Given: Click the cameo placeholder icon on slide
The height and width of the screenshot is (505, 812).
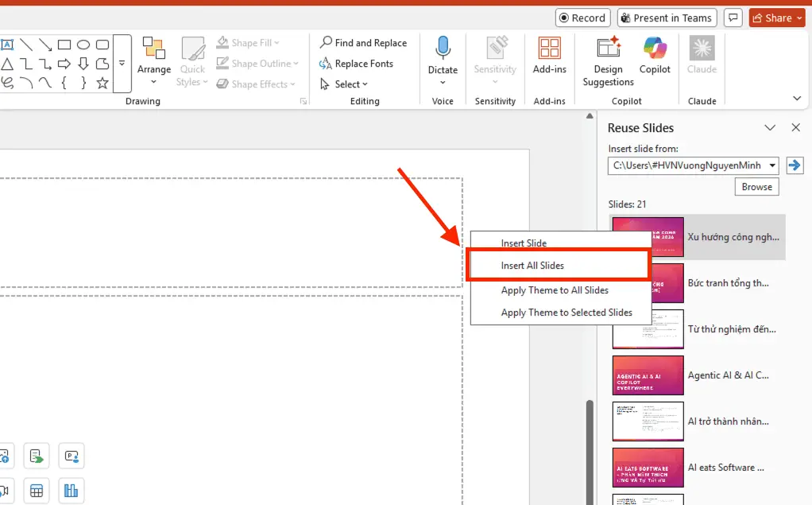Looking at the screenshot, I should coord(71,456).
